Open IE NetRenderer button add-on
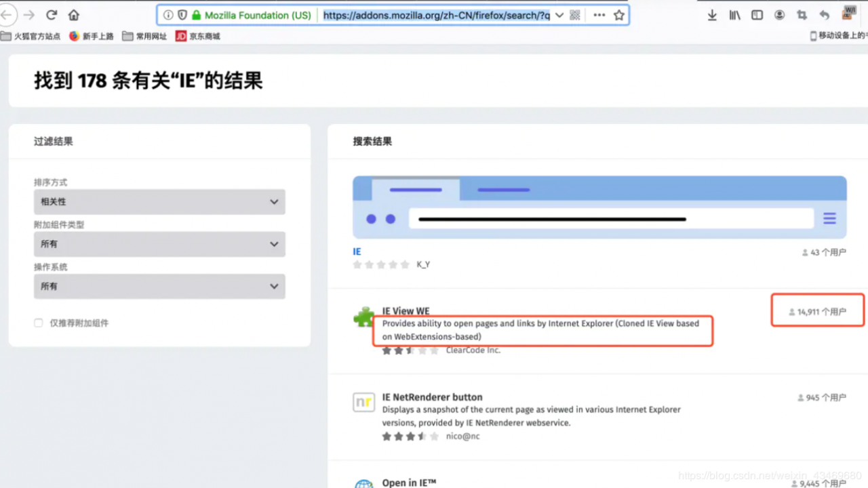The width and height of the screenshot is (868, 488). pos(432,397)
